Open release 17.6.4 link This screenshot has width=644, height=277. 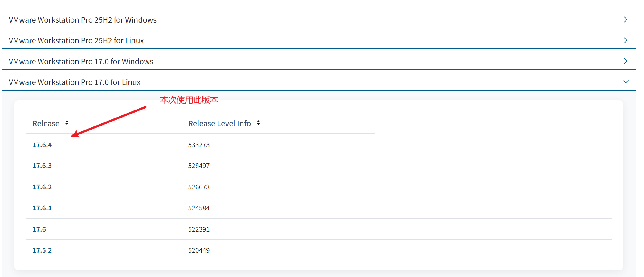click(x=42, y=145)
